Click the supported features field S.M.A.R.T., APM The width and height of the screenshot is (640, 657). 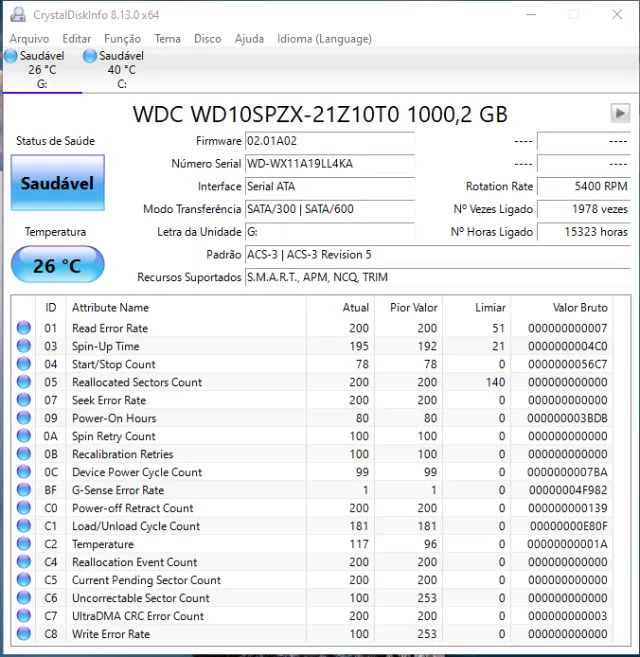tap(438, 277)
